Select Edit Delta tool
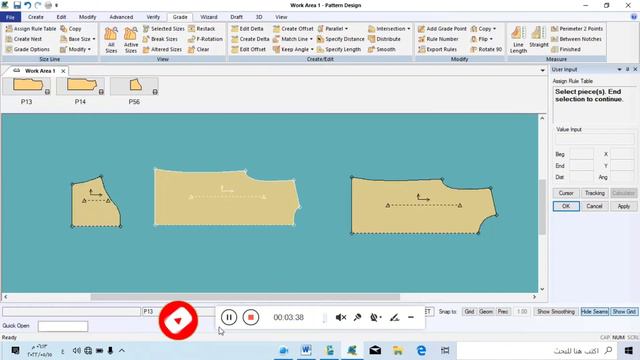 (x=247, y=29)
